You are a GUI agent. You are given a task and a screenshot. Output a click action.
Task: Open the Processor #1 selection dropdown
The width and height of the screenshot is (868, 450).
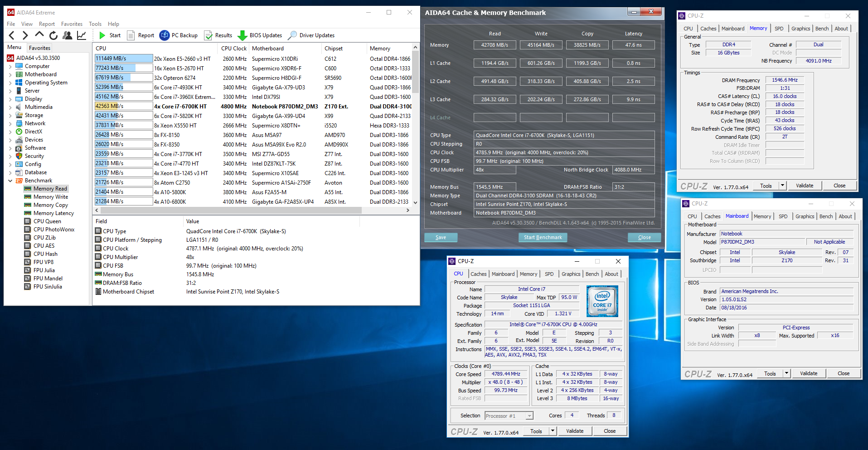click(529, 416)
